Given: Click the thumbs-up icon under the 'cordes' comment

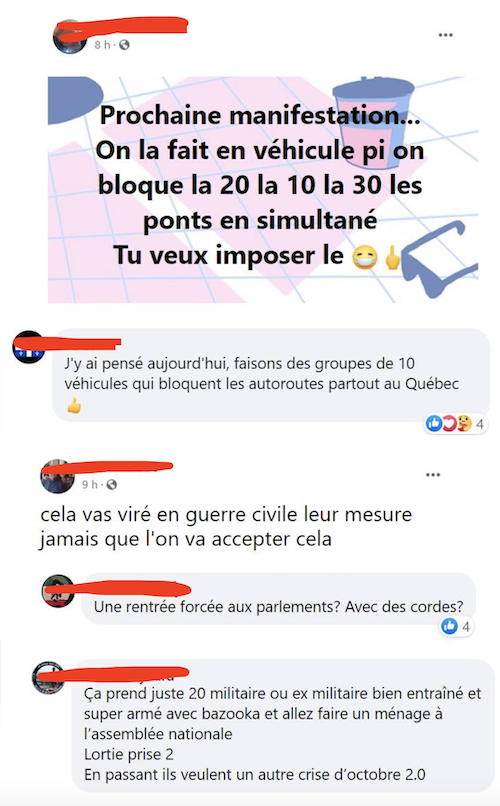Looking at the screenshot, I should click(450, 626).
